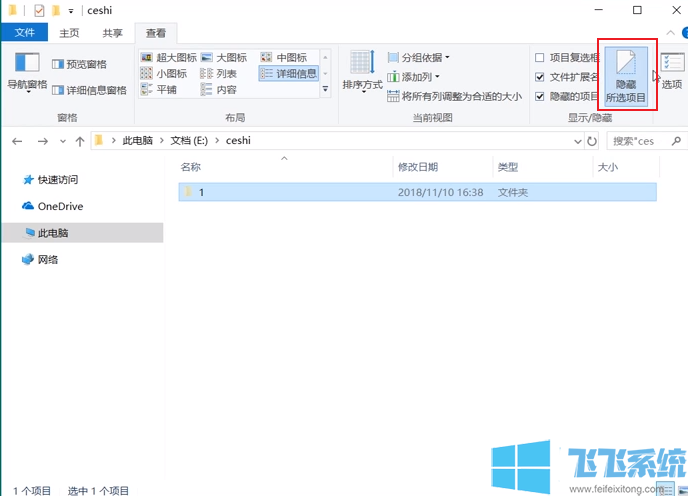Screen dimensions: 688x496
Task: Choose Extra large icons layout
Action: coord(169,58)
